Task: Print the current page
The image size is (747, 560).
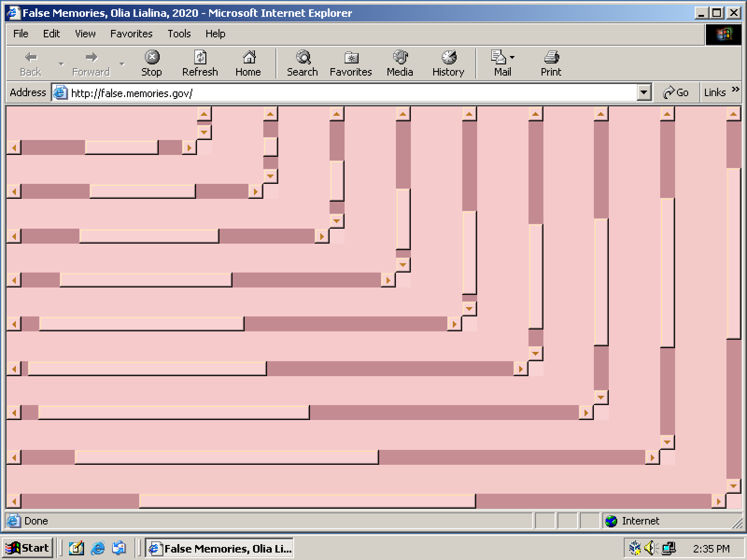Action: click(x=551, y=64)
